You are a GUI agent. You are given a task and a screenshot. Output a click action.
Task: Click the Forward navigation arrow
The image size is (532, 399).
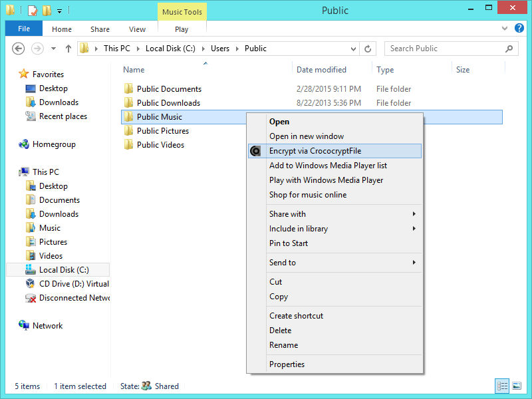[x=37, y=49]
